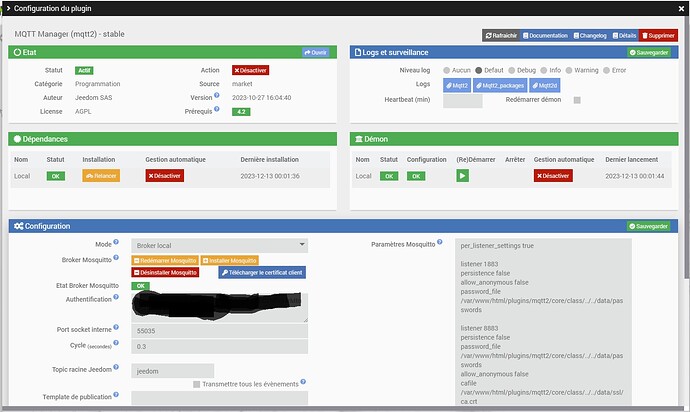Click the help icon beside Paramètres Mosquitto

click(440, 242)
